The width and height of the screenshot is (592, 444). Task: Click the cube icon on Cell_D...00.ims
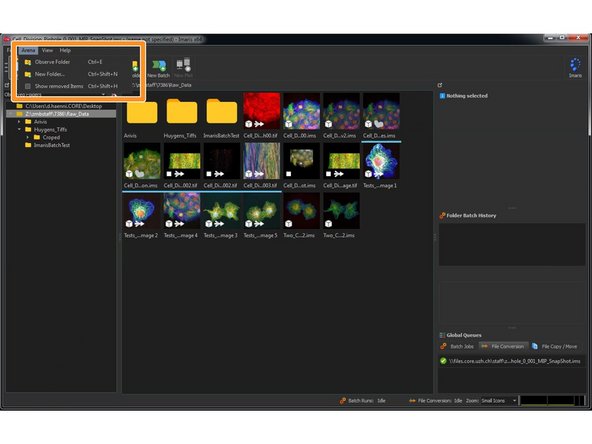click(289, 124)
